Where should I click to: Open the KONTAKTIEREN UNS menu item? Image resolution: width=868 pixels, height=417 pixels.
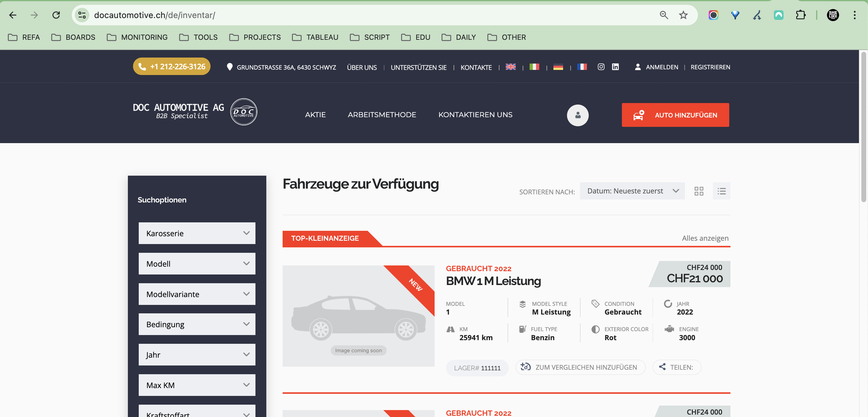point(475,115)
